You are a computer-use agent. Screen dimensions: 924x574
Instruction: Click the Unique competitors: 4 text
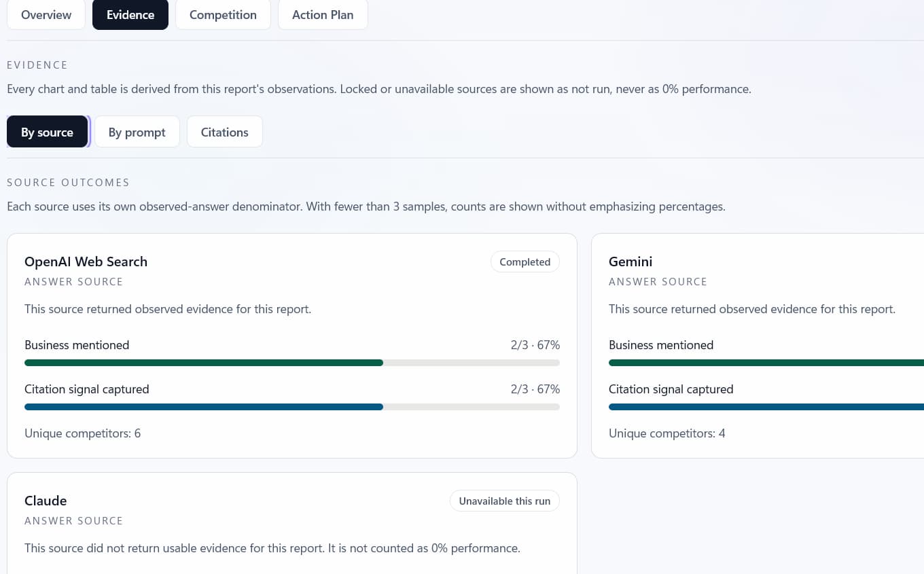667,433
